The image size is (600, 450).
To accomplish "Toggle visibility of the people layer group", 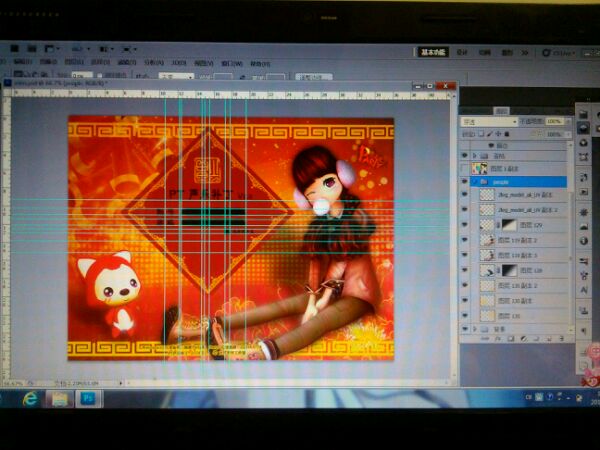I will pyautogui.click(x=464, y=181).
